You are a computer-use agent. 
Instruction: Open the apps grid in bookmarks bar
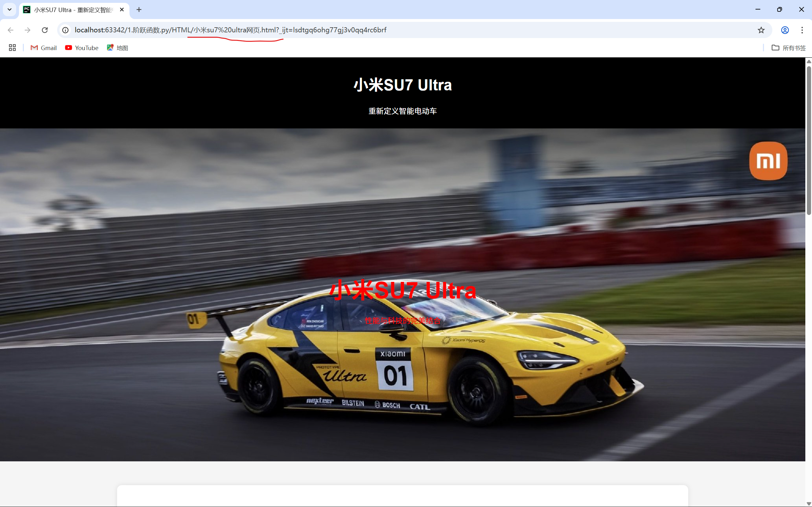[x=12, y=48]
